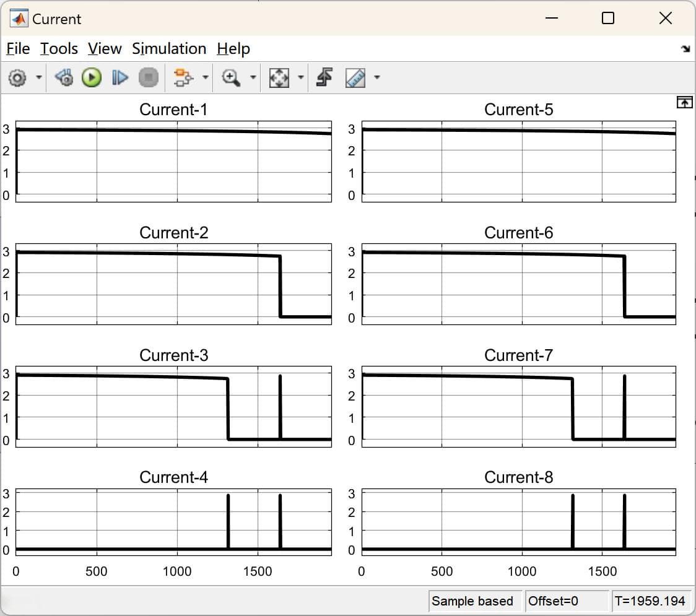Click the Current-4 plot title
696x616 pixels.
(173, 477)
